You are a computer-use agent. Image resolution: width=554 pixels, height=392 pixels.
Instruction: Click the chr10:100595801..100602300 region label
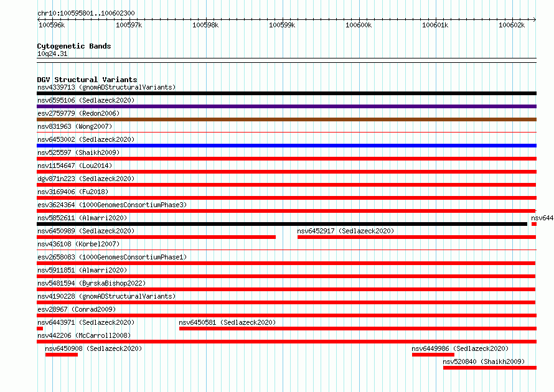click(86, 13)
